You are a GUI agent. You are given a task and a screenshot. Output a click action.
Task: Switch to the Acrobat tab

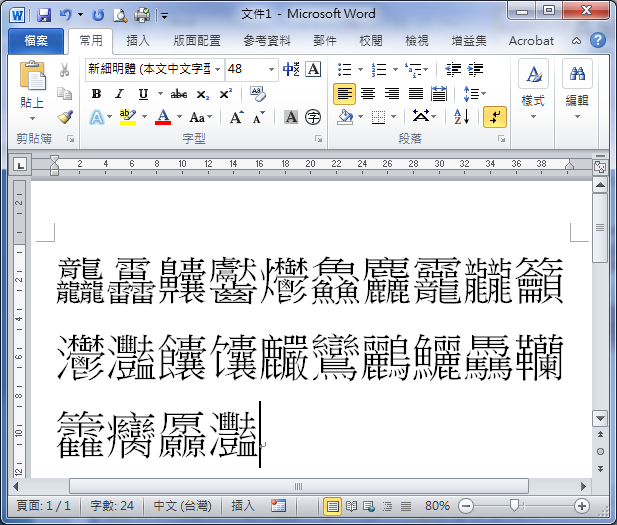pyautogui.click(x=531, y=41)
